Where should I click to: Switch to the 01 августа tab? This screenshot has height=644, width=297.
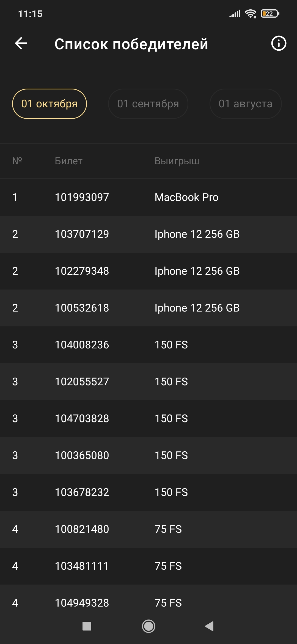[246, 104]
